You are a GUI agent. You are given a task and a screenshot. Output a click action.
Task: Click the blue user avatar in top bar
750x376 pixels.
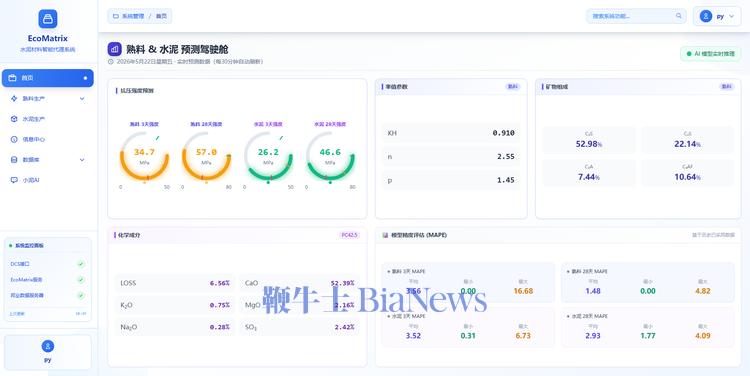point(706,16)
